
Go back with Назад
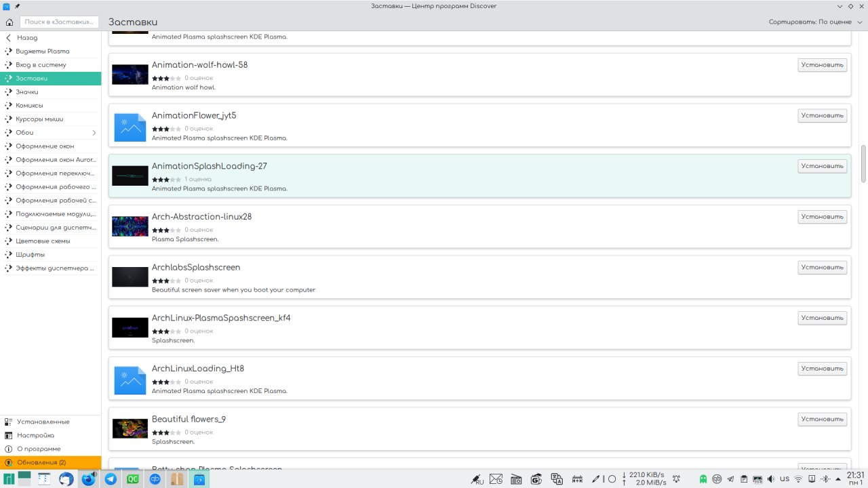coord(51,38)
